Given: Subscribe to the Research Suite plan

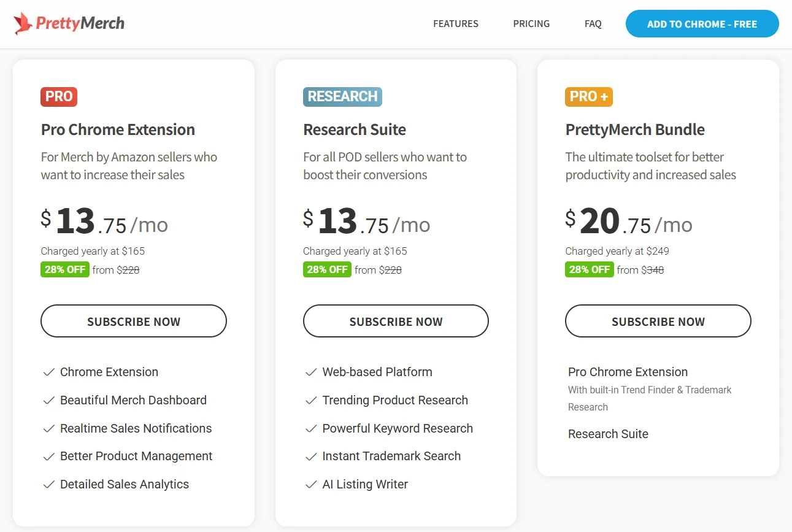Looking at the screenshot, I should (x=396, y=322).
